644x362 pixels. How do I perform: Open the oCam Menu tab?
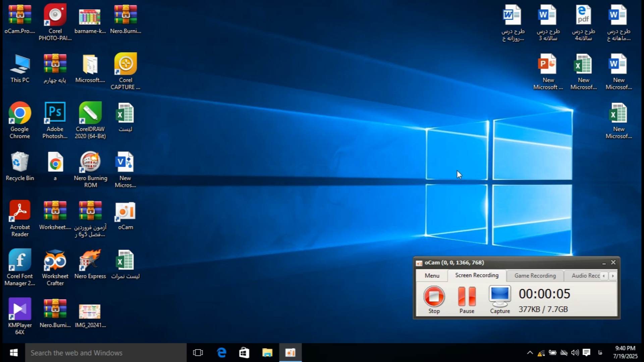click(432, 276)
